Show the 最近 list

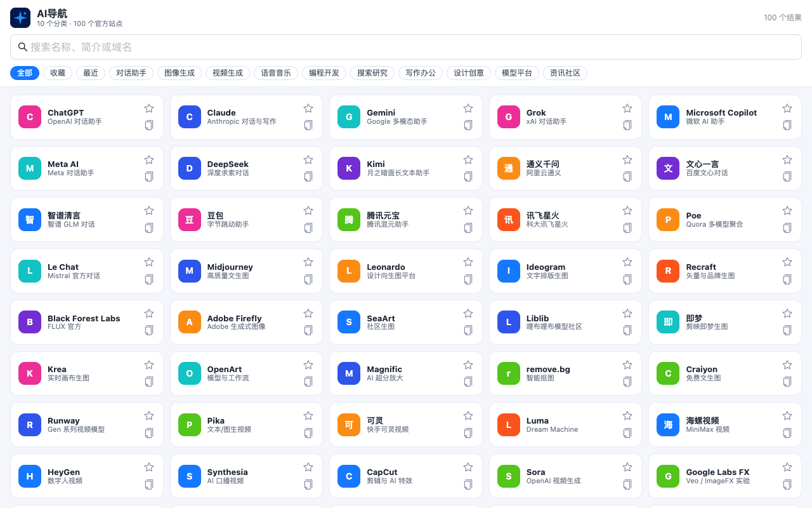(x=91, y=73)
